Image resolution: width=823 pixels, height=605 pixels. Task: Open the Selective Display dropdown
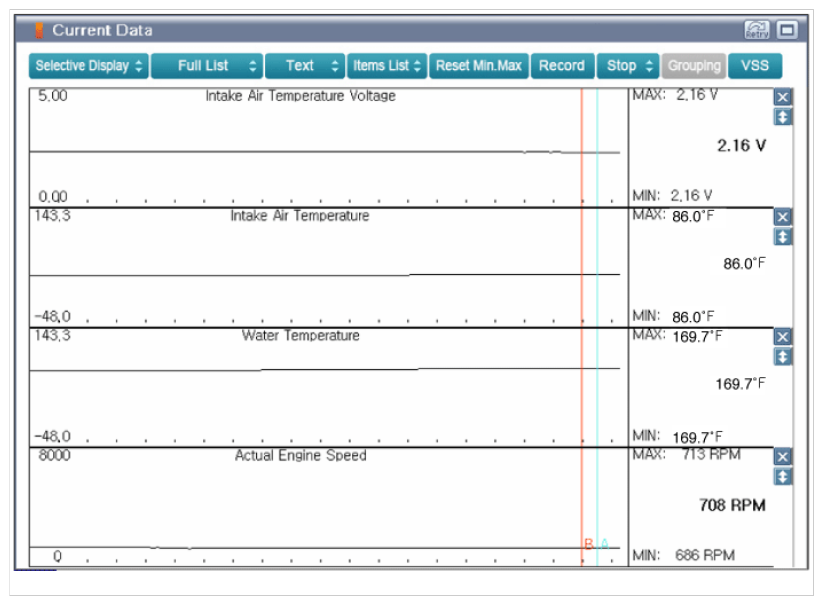[88, 66]
